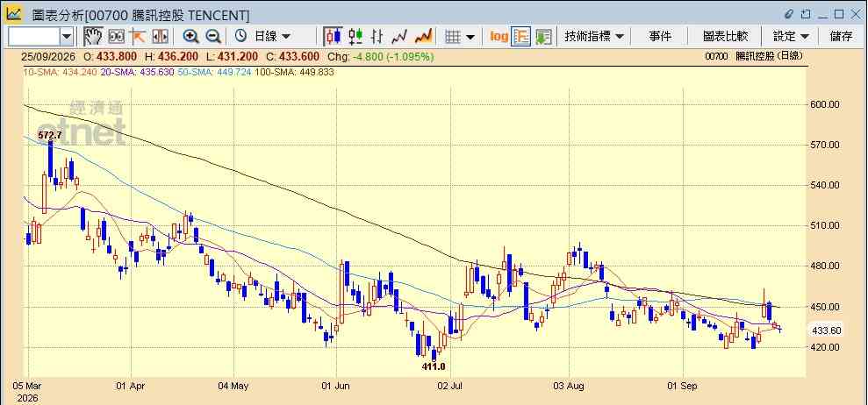This screenshot has height=405, width=868.
Task: Click the 事件 button
Action: pyautogui.click(x=660, y=37)
